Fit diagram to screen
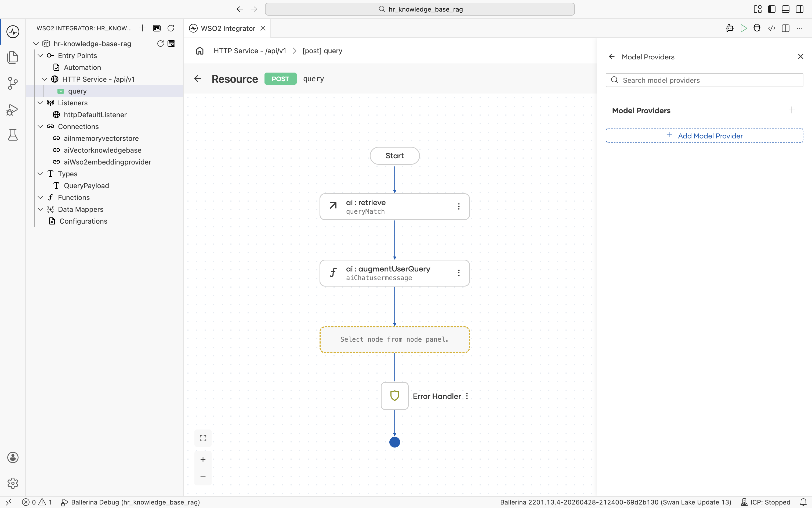Viewport: 812px width, 508px height. (x=203, y=438)
